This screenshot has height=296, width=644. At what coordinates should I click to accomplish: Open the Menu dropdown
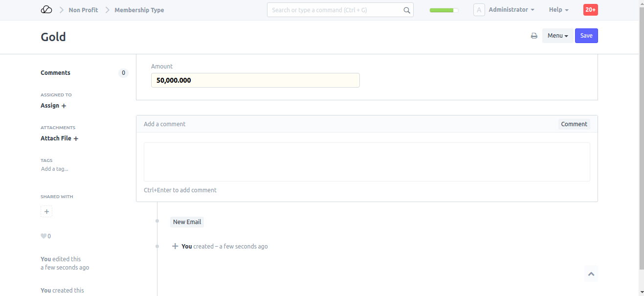(x=557, y=36)
